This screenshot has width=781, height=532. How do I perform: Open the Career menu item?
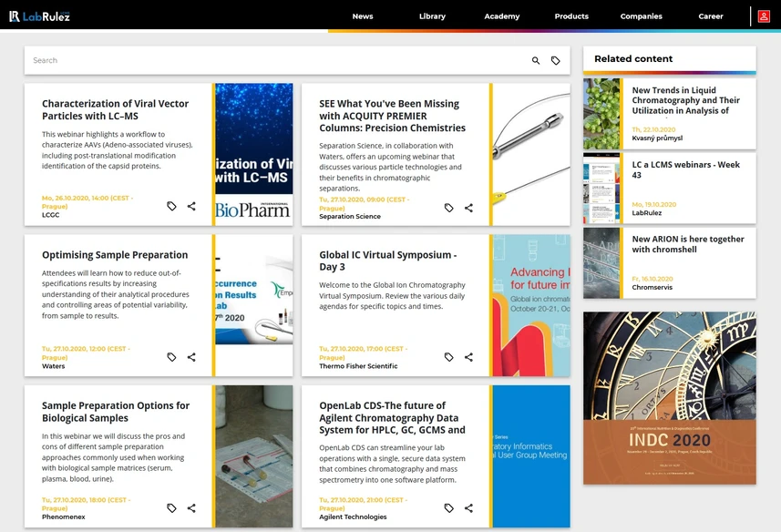pos(710,16)
